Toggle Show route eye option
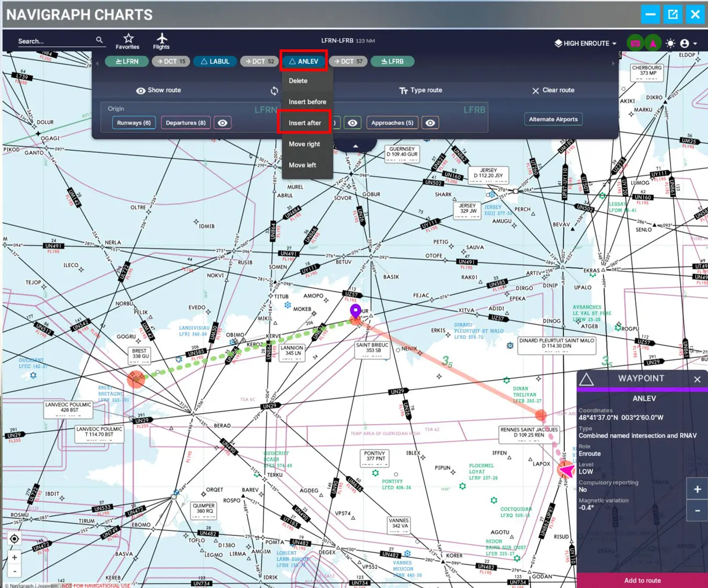 coord(158,90)
